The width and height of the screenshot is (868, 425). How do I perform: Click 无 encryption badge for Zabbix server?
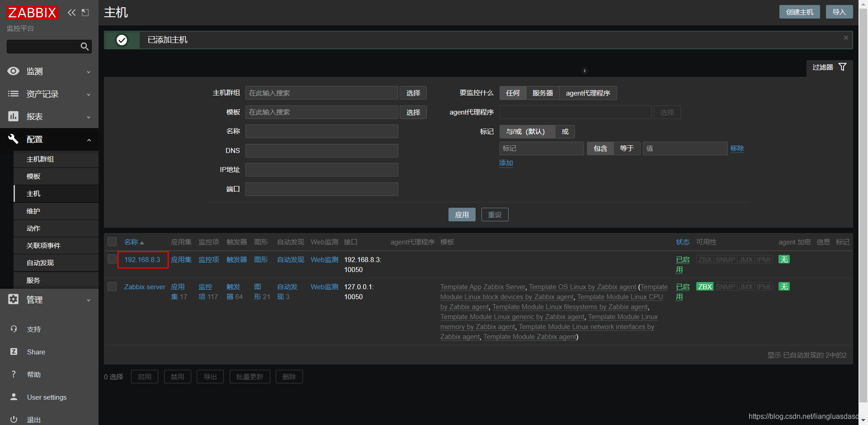784,287
